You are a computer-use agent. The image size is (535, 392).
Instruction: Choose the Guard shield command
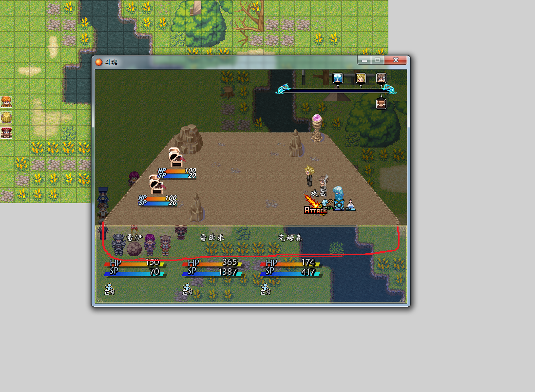339,205
